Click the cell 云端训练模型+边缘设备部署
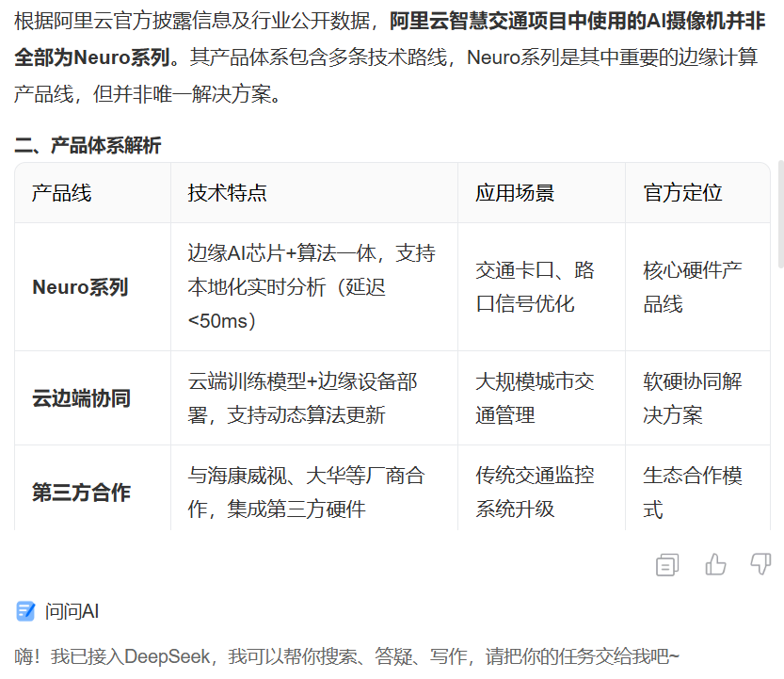This screenshot has height=679, width=784. [x=314, y=398]
